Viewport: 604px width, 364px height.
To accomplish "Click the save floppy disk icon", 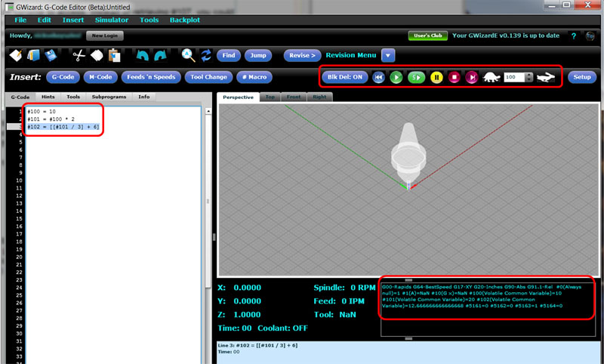I will coord(51,55).
